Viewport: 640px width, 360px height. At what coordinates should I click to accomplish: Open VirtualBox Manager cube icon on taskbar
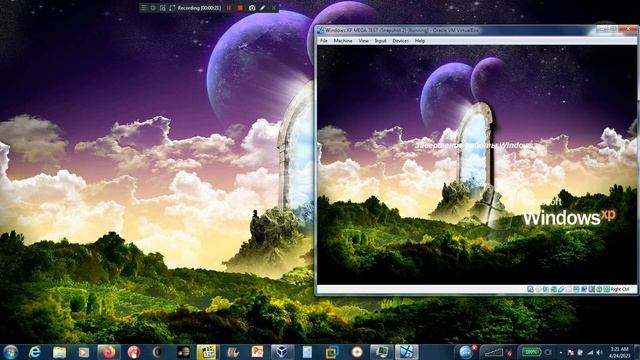click(x=282, y=352)
